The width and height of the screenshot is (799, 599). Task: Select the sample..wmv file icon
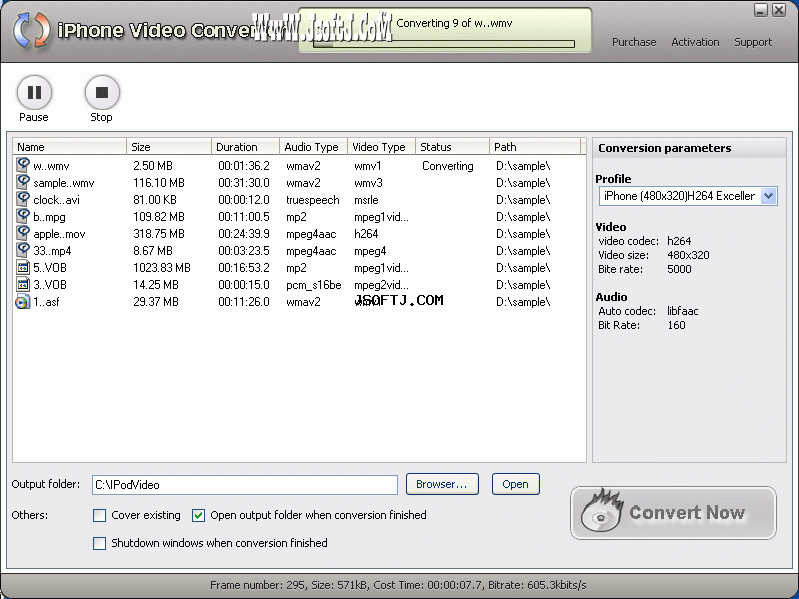click(x=22, y=182)
